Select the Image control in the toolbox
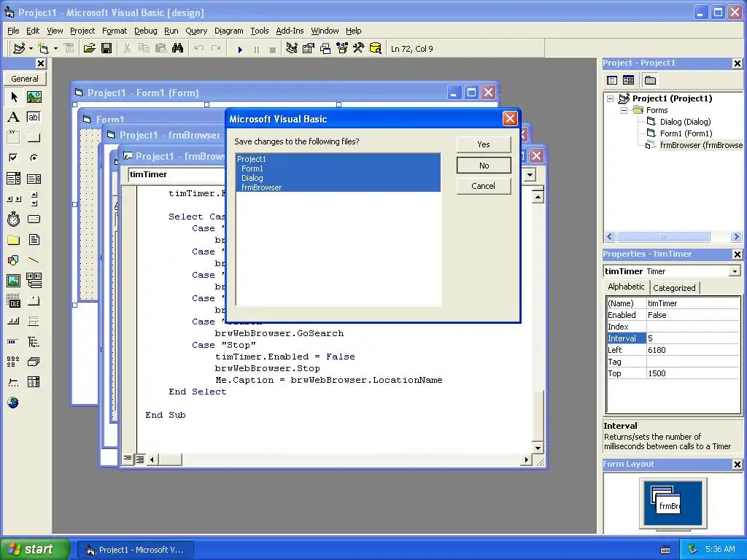747x560 pixels. pyautogui.click(x=14, y=281)
